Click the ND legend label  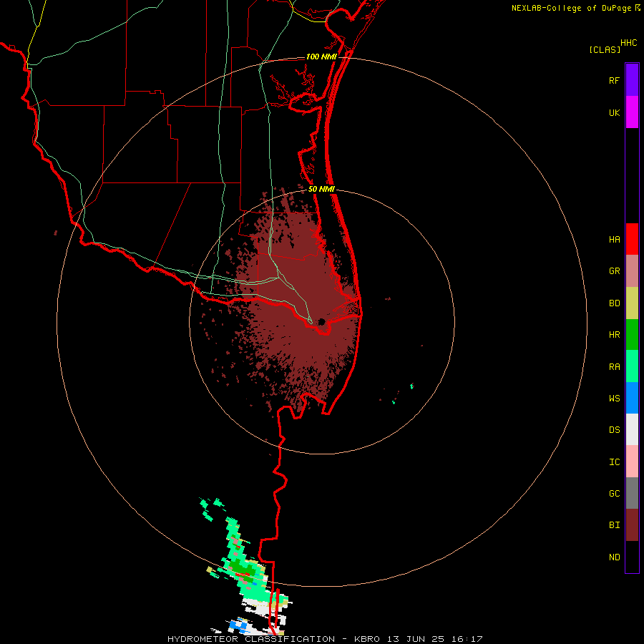pos(615,557)
